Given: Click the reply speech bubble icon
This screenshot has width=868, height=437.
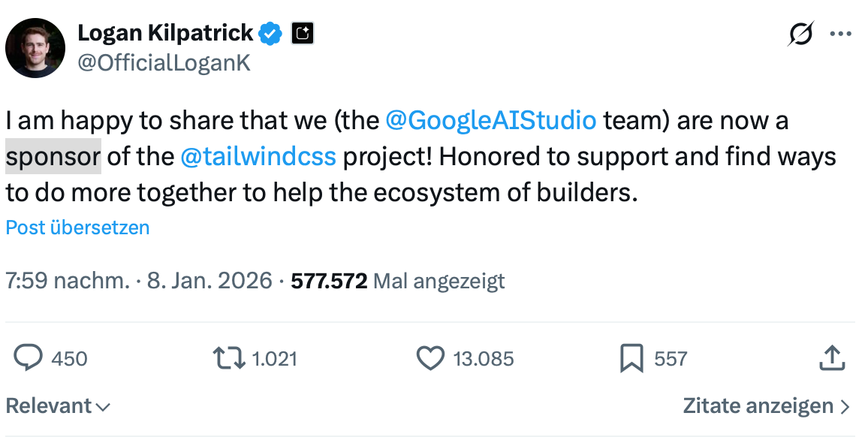Looking at the screenshot, I should click(x=29, y=358).
